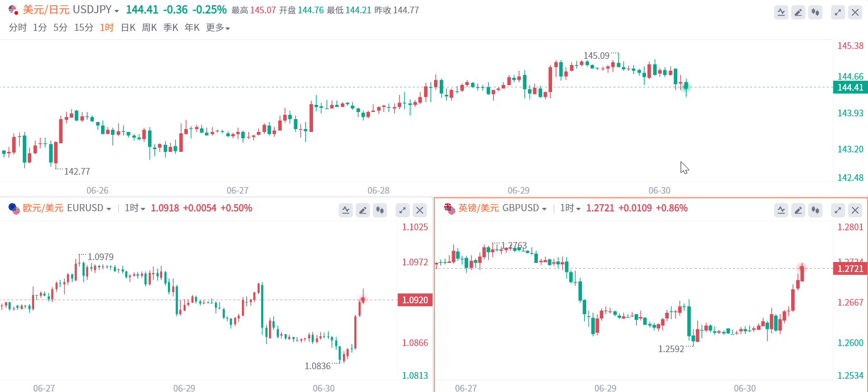Click the 145.38 level on USDJPY price axis
This screenshot has width=868, height=392.
pyautogui.click(x=850, y=46)
